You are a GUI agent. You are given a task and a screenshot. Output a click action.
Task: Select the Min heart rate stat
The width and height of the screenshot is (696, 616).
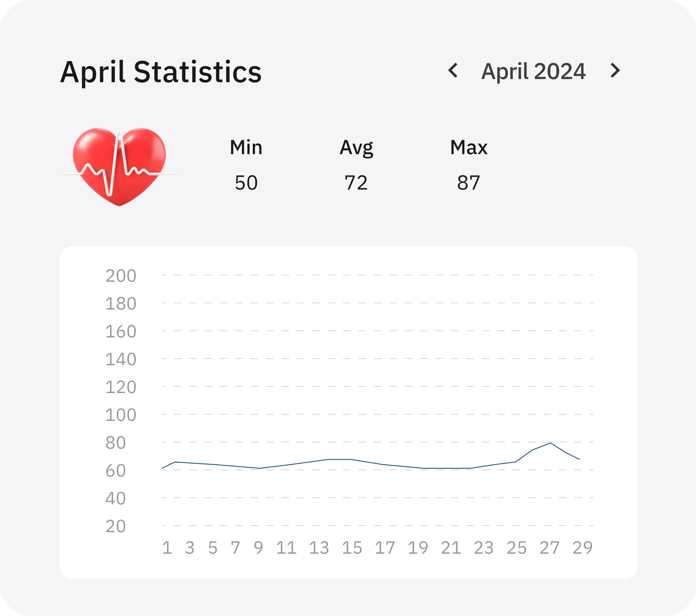tap(246, 147)
